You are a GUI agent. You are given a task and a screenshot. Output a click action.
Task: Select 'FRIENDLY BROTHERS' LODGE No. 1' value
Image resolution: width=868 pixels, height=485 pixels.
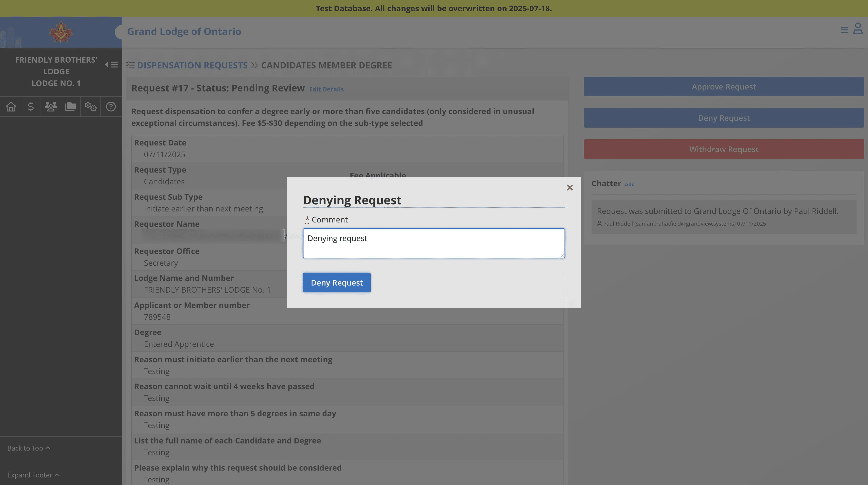click(x=207, y=290)
